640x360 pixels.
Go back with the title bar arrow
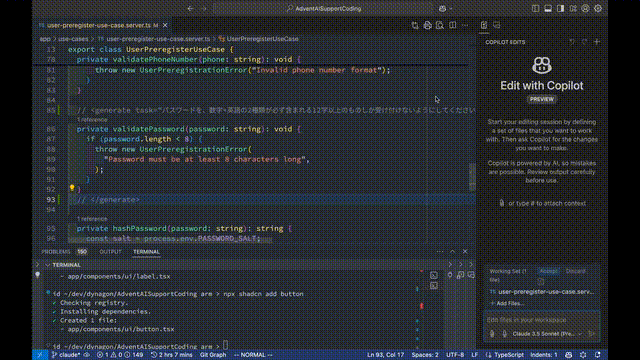(x=191, y=9)
